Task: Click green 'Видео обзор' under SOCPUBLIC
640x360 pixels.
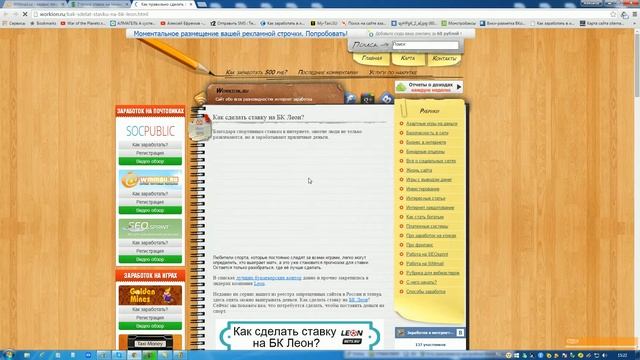Action: [x=150, y=161]
